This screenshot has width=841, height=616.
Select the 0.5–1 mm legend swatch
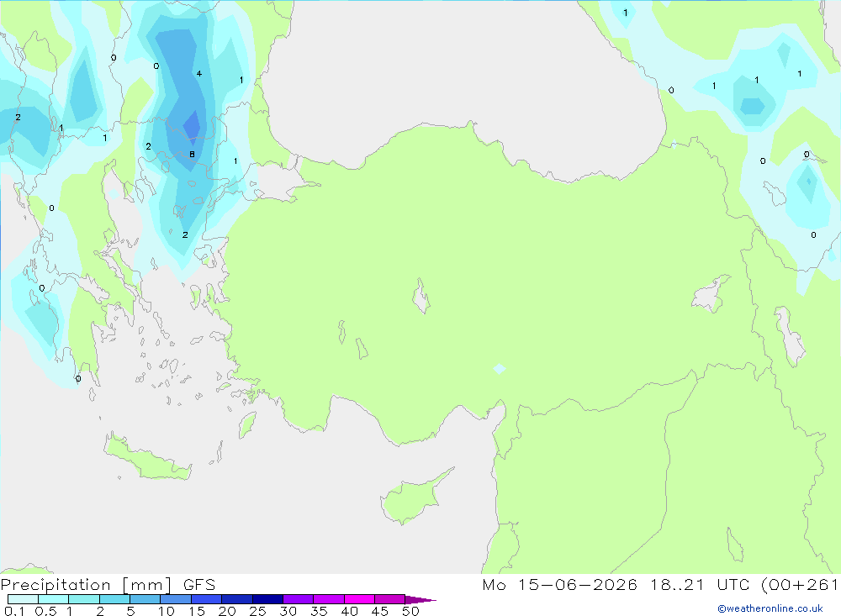(x=54, y=599)
